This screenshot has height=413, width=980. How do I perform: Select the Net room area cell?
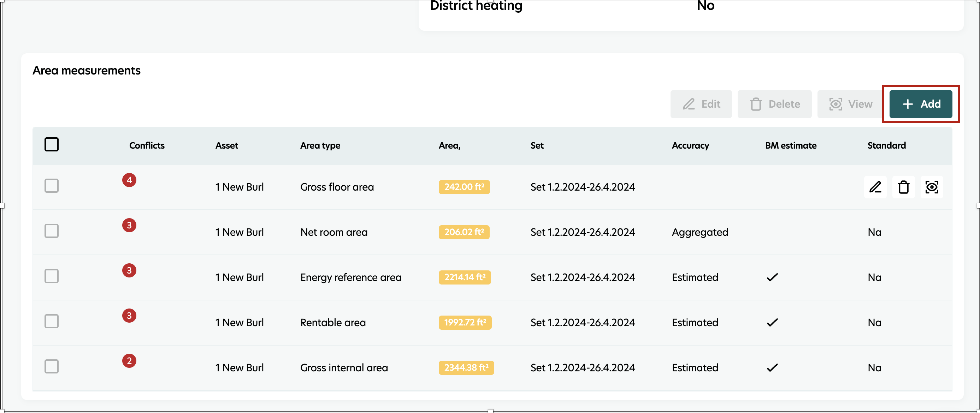tap(333, 232)
